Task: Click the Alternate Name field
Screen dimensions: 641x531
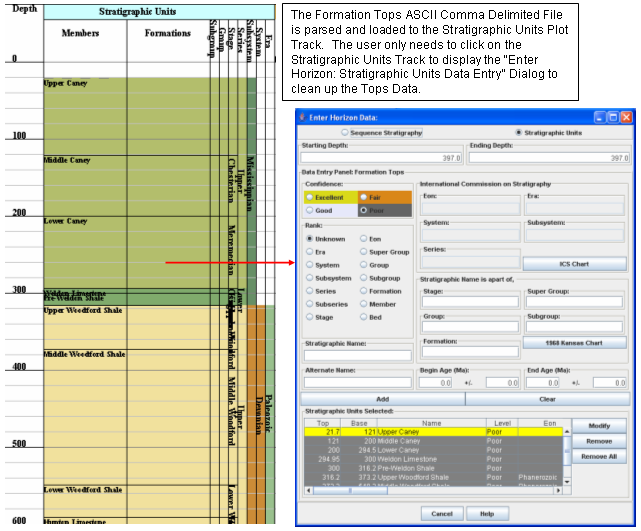Action: tap(358, 382)
